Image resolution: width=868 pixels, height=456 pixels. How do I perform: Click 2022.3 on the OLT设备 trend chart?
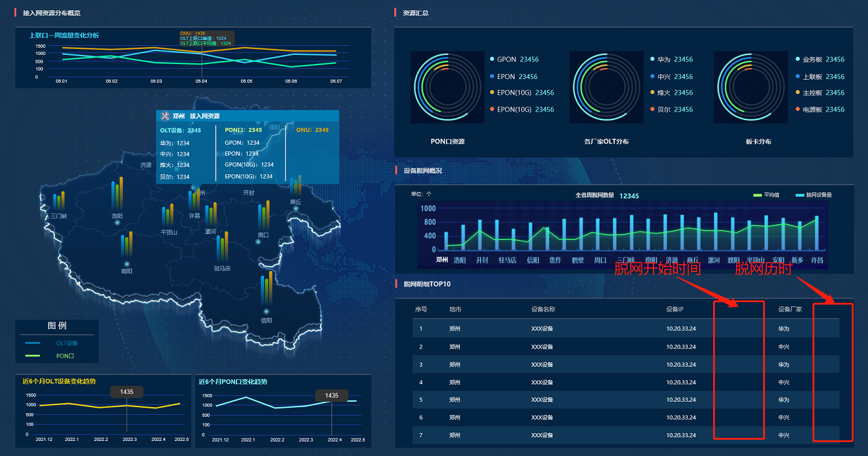[130, 439]
